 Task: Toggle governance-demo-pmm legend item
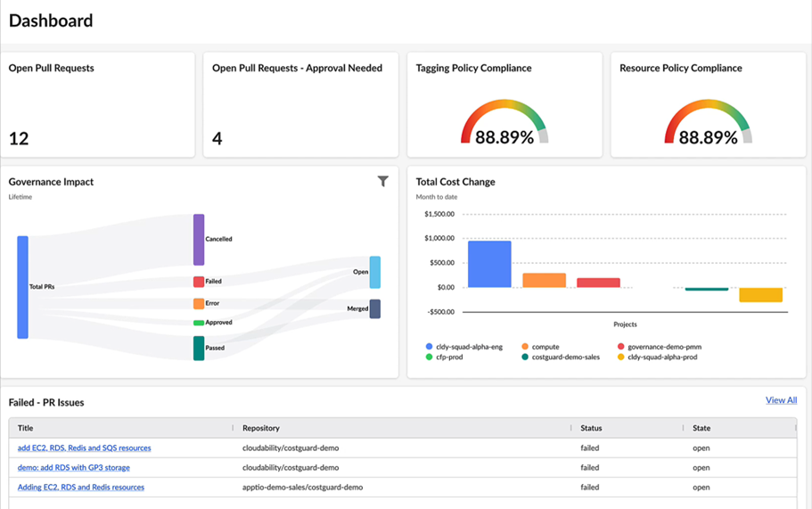pyautogui.click(x=660, y=347)
